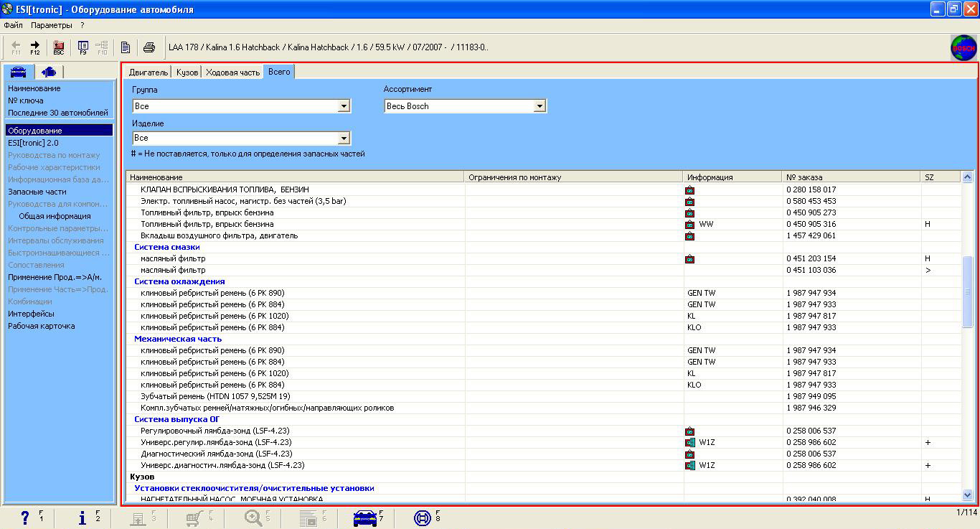Click the F2 info icon in bottom bar
The image size is (980, 529).
tap(84, 518)
